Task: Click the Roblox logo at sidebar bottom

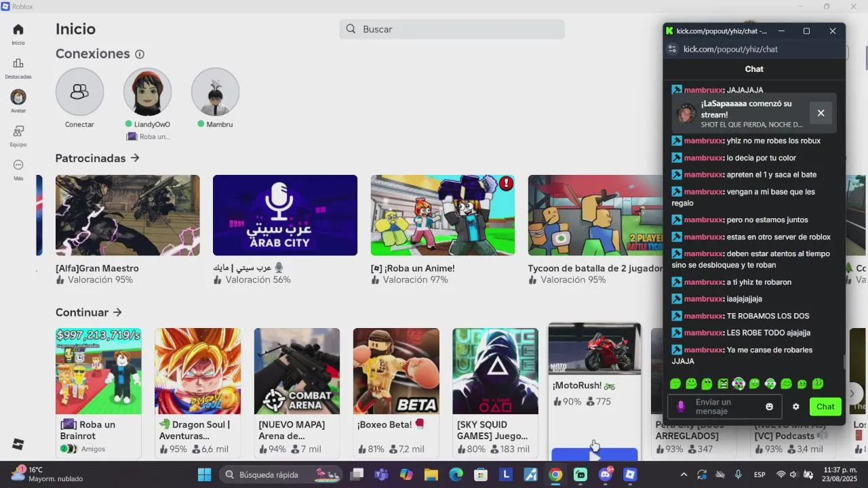Action: (x=18, y=445)
